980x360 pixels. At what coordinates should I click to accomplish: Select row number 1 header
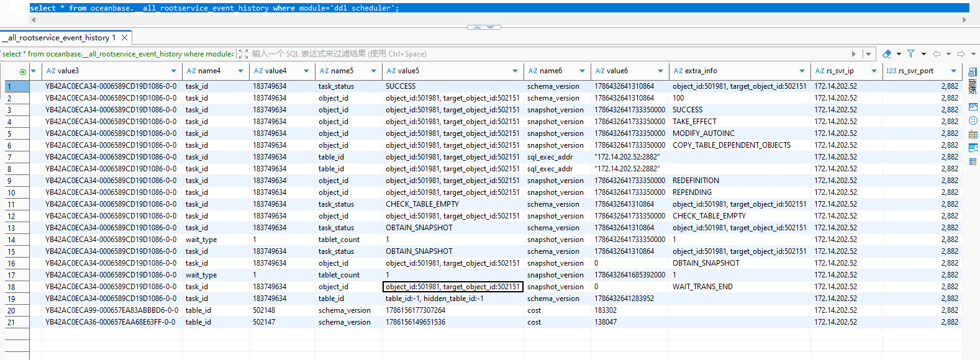17,86
